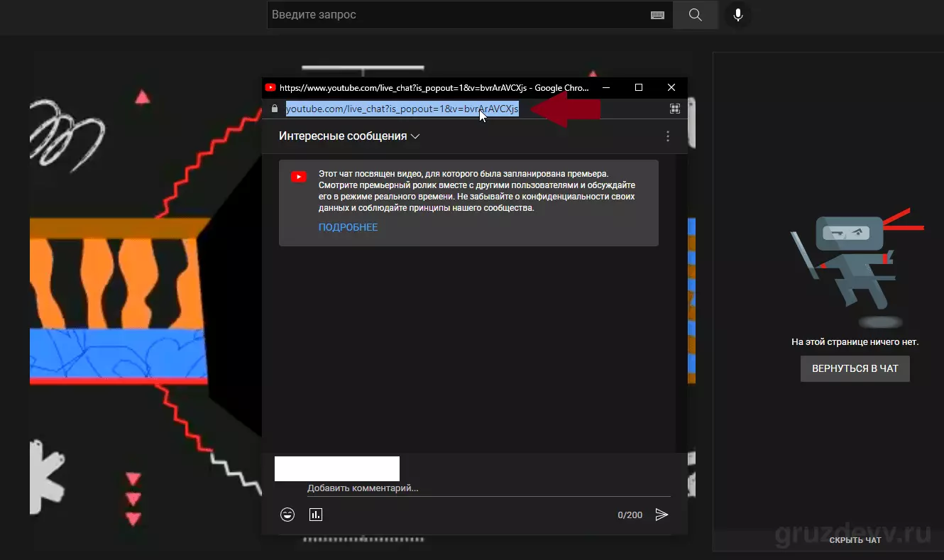Screen dimensions: 944x560
Task: Activate voice search microphone icon
Action: tap(738, 15)
